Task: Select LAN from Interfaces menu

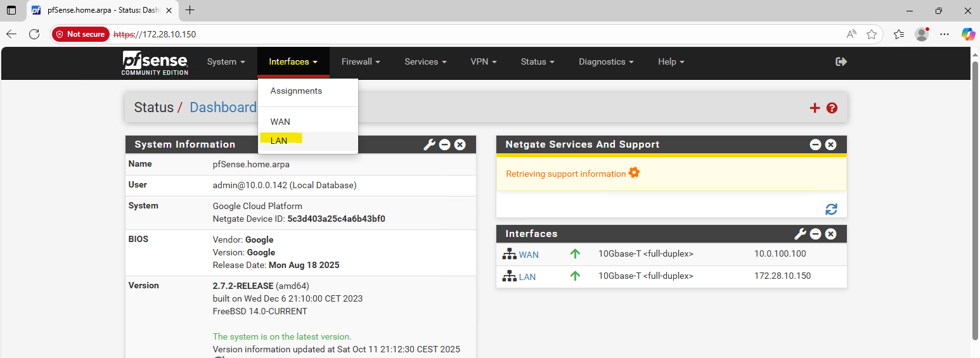Action: click(308, 141)
